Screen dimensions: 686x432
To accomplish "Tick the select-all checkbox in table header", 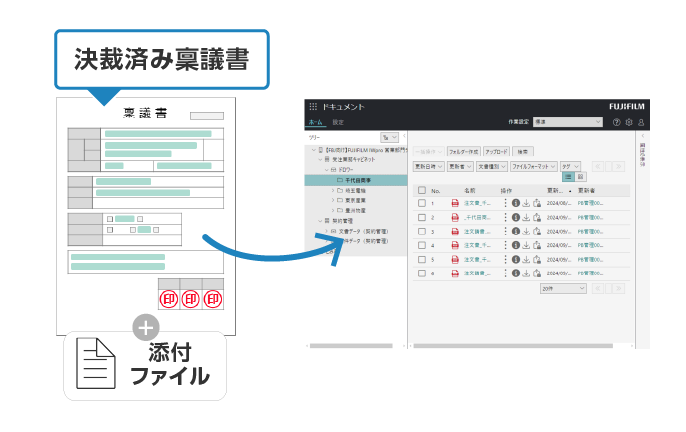I will click(422, 190).
